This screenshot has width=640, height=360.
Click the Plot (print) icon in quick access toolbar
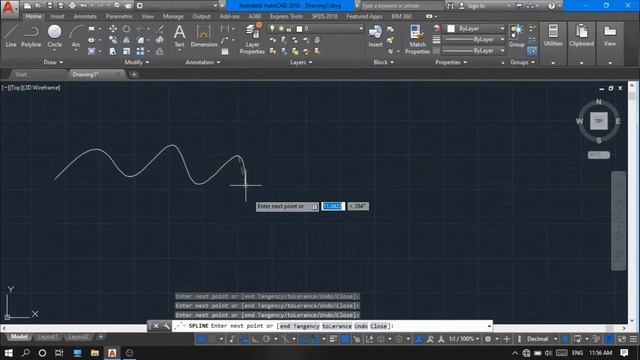tap(72, 6)
